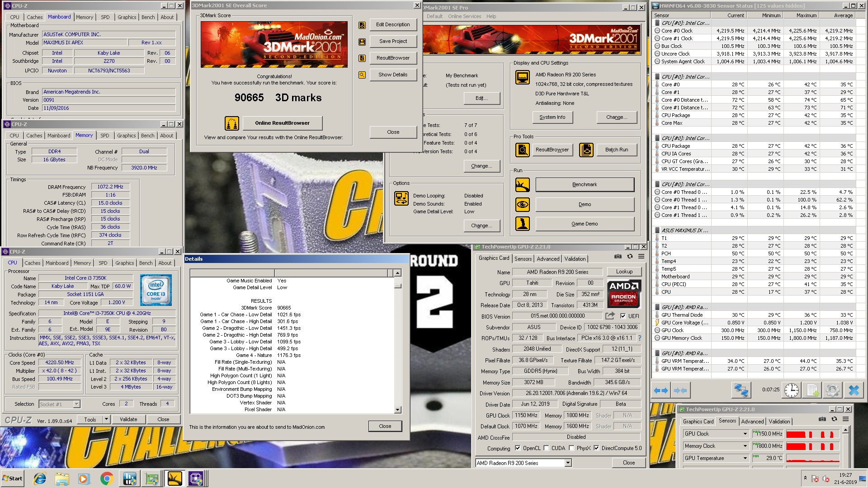Click the Validate button in CPU-Z
The image size is (868, 488).
click(128, 419)
